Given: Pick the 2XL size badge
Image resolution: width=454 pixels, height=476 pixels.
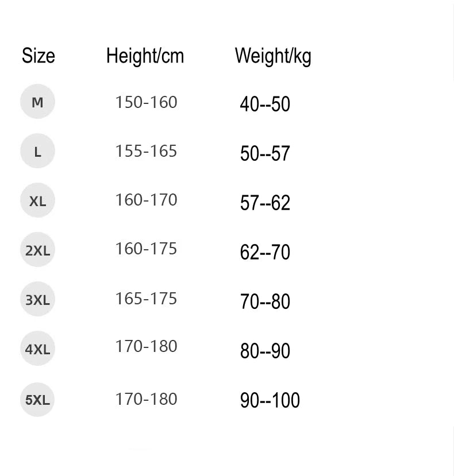Looking at the screenshot, I should [37, 250].
